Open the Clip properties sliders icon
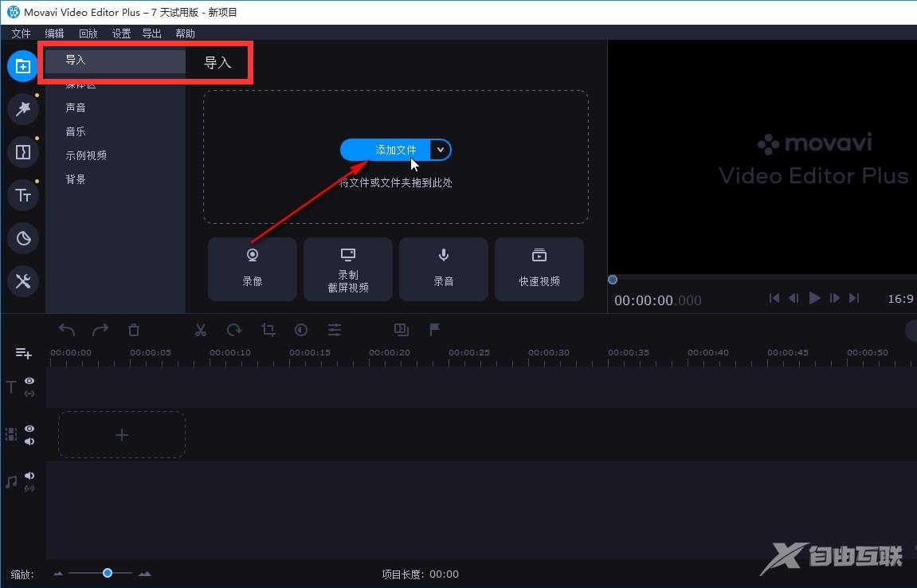 pyautogui.click(x=335, y=330)
